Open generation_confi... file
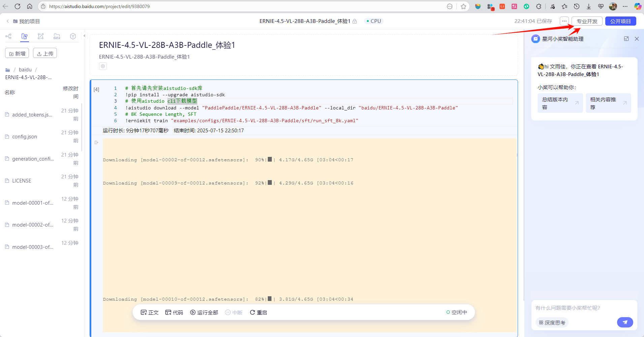This screenshot has width=644, height=337. click(x=33, y=159)
